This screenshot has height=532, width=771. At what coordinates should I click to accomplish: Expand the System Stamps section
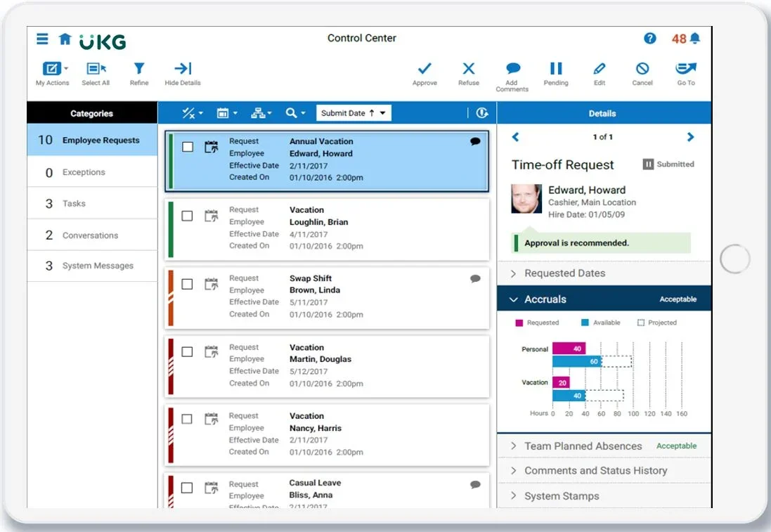604,496
